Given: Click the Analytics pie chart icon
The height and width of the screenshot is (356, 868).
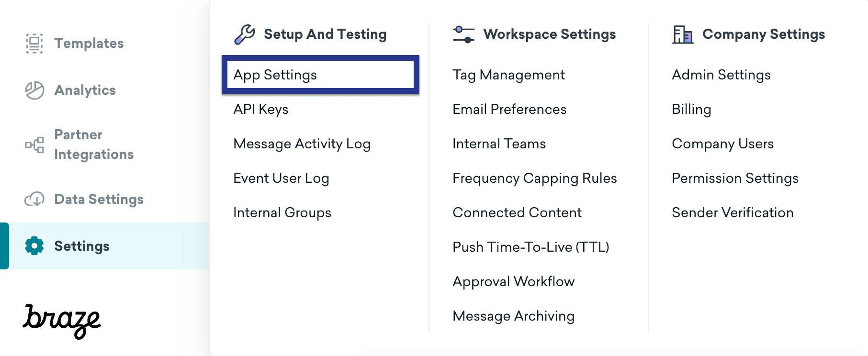Looking at the screenshot, I should (x=34, y=90).
